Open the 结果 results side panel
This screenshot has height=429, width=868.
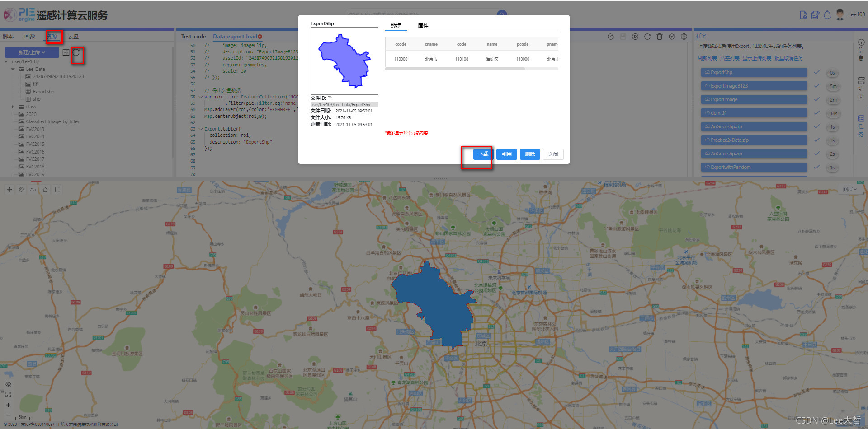click(861, 88)
